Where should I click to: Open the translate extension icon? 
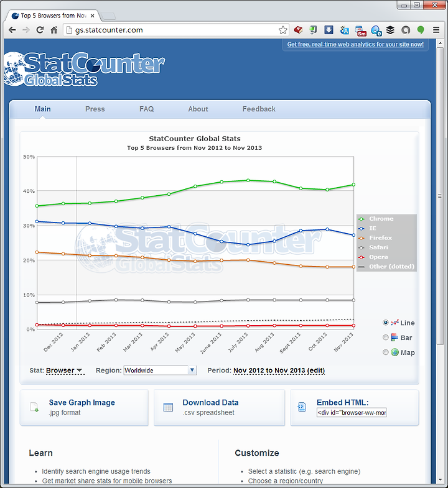point(344,30)
